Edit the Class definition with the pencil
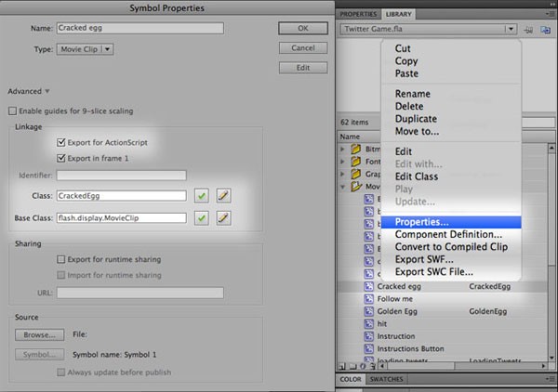The image size is (558, 392). coord(223,195)
